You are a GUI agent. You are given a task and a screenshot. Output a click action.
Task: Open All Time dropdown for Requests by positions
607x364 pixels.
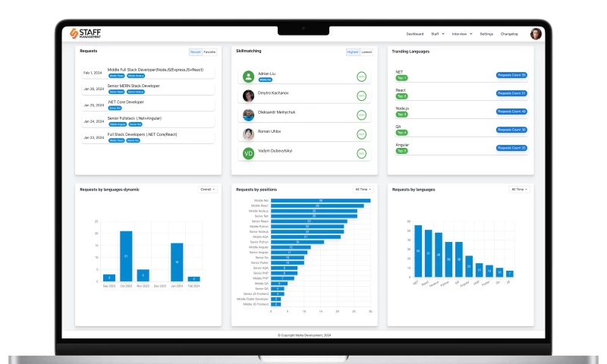point(362,189)
